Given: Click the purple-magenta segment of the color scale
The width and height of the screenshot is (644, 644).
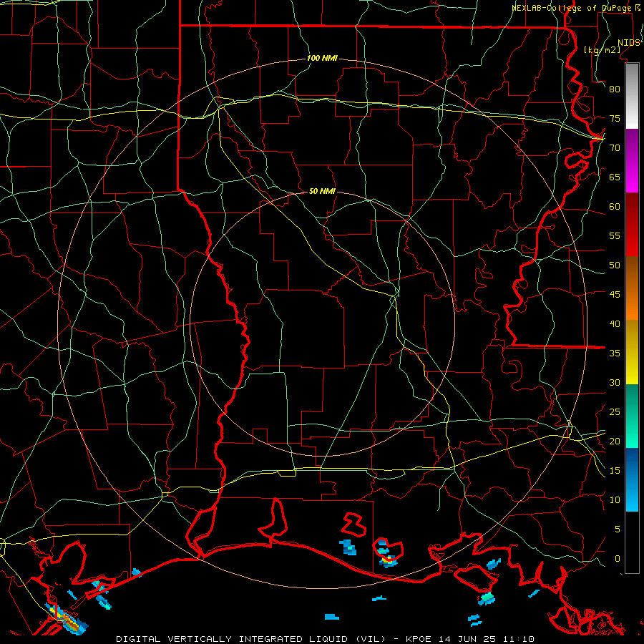Looking at the screenshot, I should click(x=632, y=161).
